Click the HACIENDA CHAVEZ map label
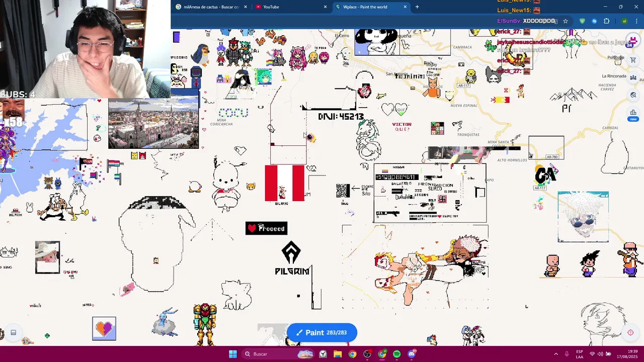This screenshot has width=644, height=362. tap(607, 87)
